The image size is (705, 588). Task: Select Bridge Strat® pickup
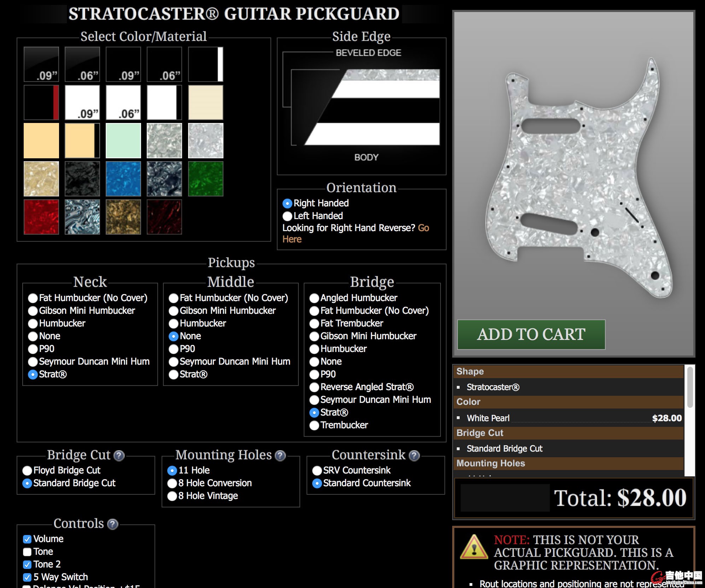point(314,413)
